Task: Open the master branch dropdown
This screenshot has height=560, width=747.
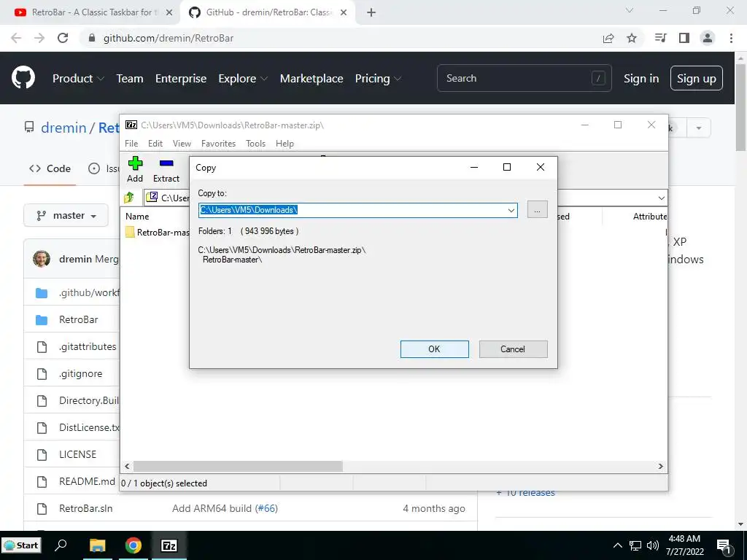Action: pyautogui.click(x=66, y=215)
